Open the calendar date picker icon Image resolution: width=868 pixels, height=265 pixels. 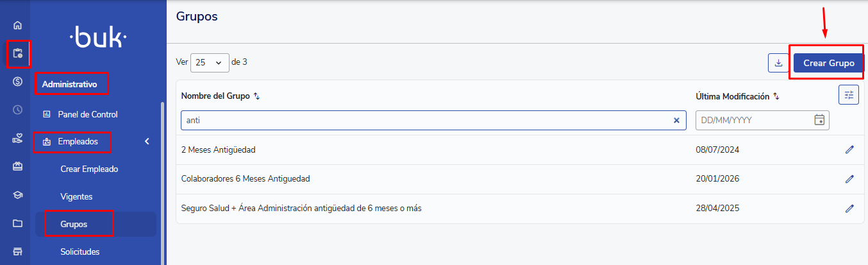819,120
